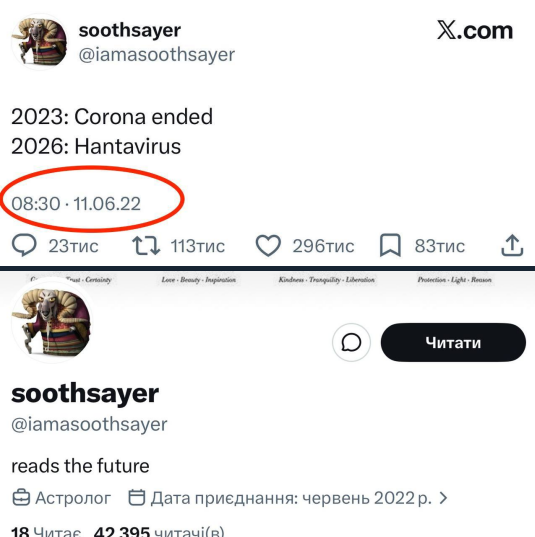Open the tweet timestamp 08:30 · 11.06.22

tap(76, 204)
